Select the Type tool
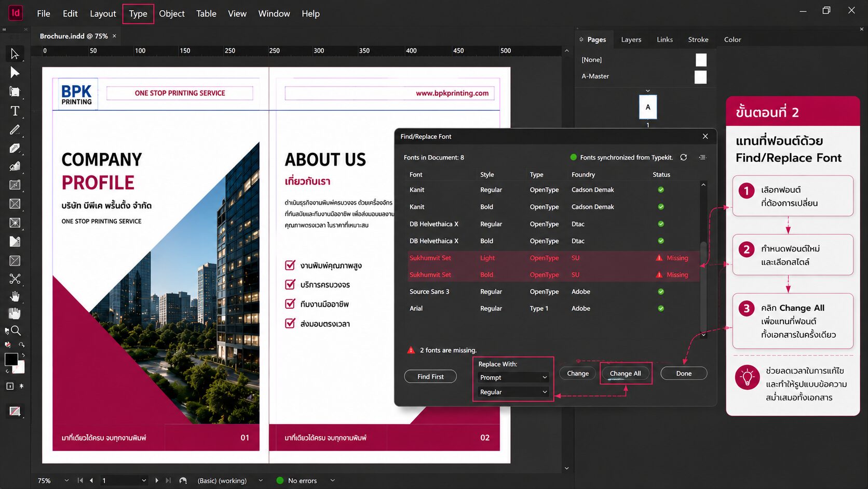The width and height of the screenshot is (868, 489). pos(15,111)
